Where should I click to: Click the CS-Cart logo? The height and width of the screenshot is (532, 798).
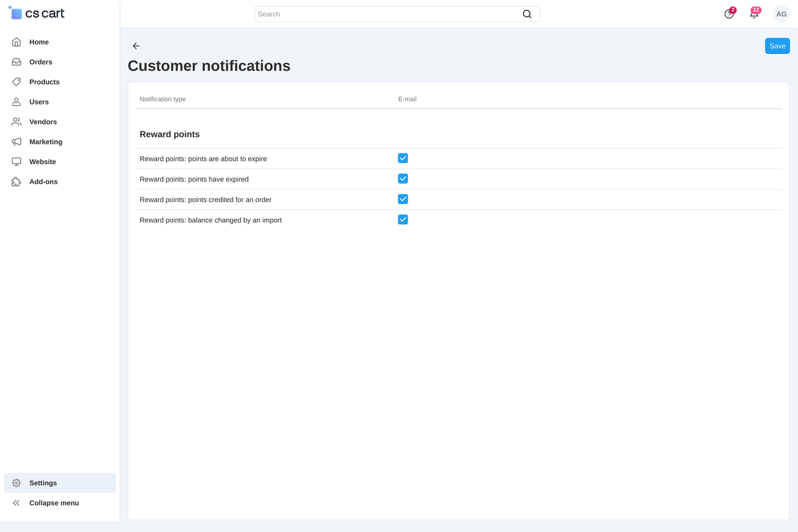(x=37, y=13)
